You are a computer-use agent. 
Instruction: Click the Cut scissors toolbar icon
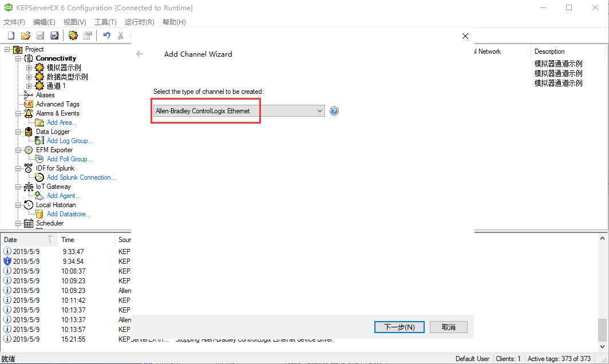point(121,35)
